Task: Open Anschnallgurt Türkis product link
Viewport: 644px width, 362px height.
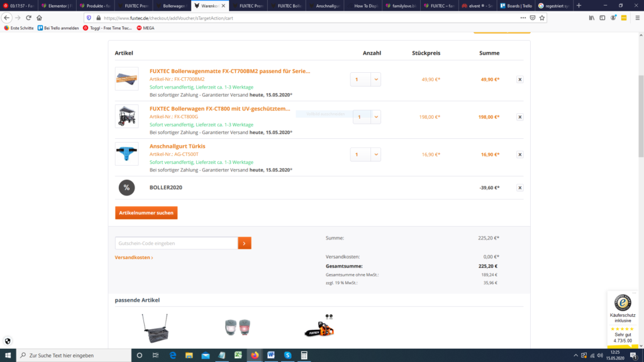Action: pos(177,146)
